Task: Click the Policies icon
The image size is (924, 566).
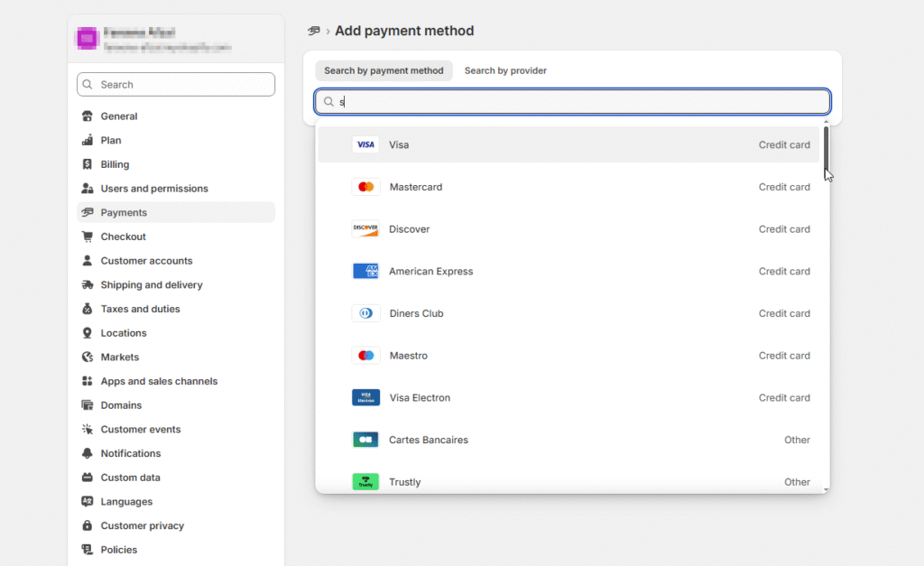Action: tap(88, 550)
